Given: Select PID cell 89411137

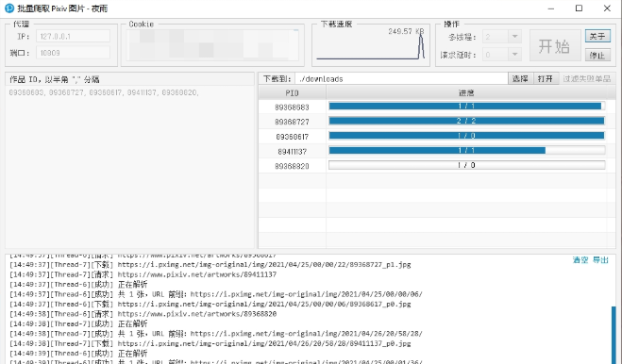Looking at the screenshot, I should pos(292,151).
